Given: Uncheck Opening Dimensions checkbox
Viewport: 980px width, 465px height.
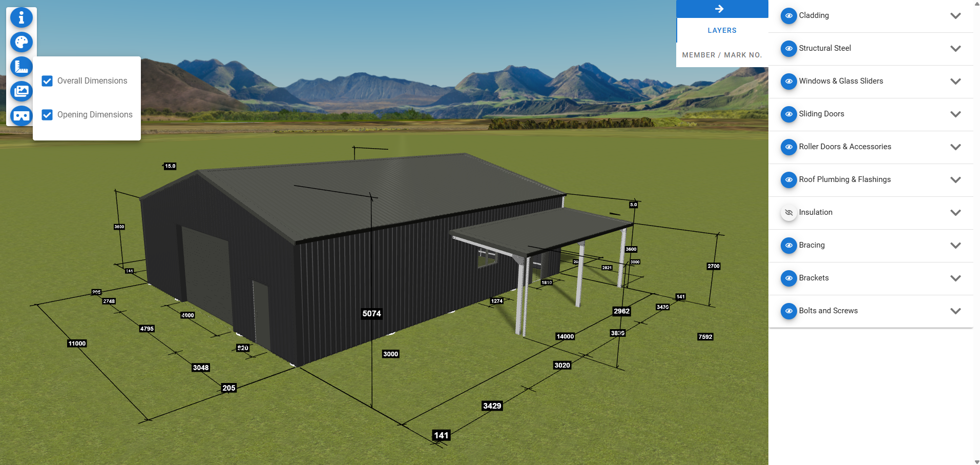Looking at the screenshot, I should (x=47, y=115).
